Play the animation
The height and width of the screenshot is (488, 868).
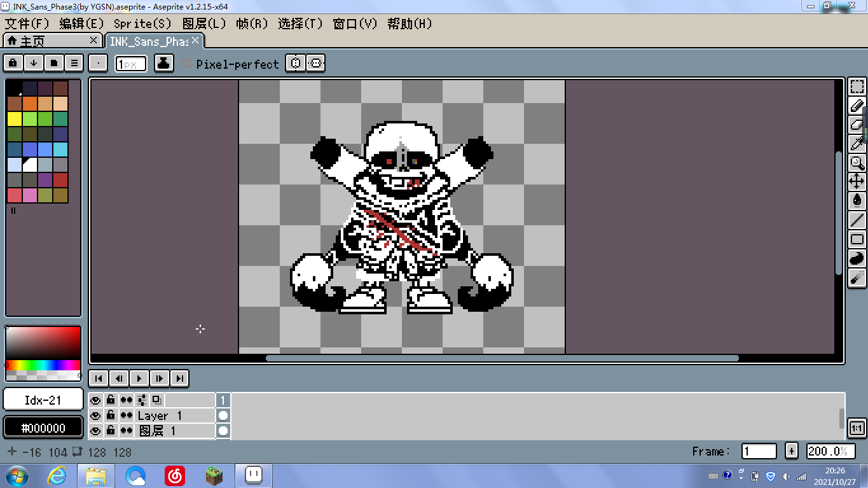pos(139,378)
